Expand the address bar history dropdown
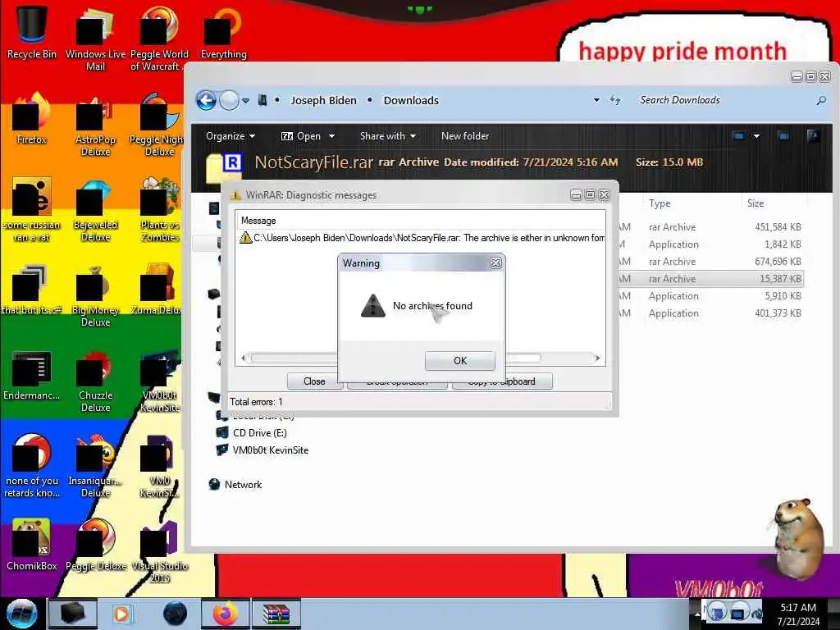840x630 pixels. point(596,100)
